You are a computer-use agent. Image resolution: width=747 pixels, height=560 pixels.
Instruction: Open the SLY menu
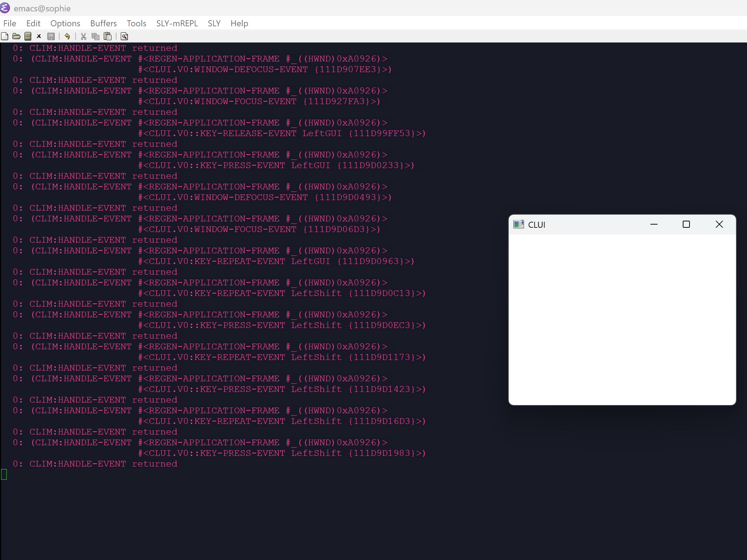[214, 23]
